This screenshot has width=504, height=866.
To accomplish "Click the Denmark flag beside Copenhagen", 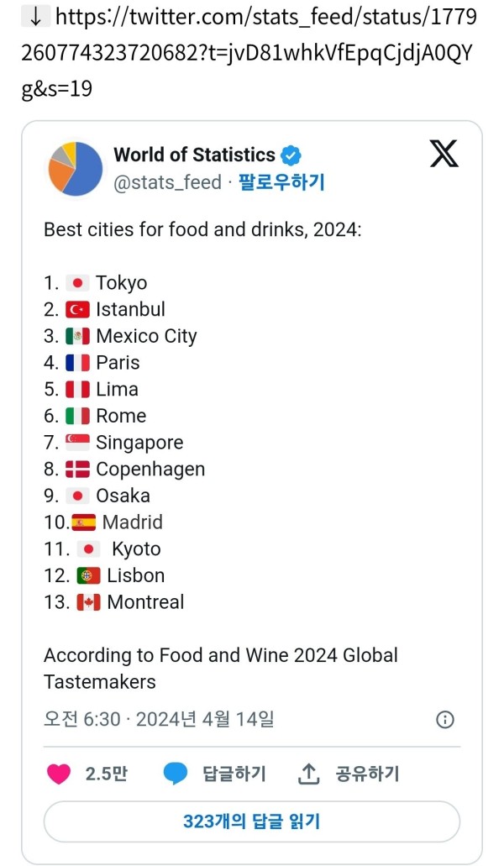I will tap(77, 469).
